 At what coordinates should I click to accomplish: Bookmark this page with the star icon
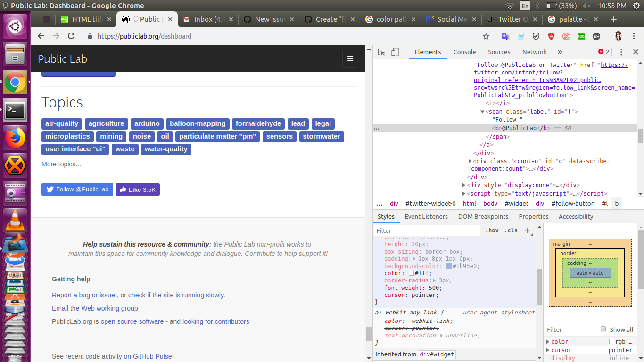(x=486, y=36)
